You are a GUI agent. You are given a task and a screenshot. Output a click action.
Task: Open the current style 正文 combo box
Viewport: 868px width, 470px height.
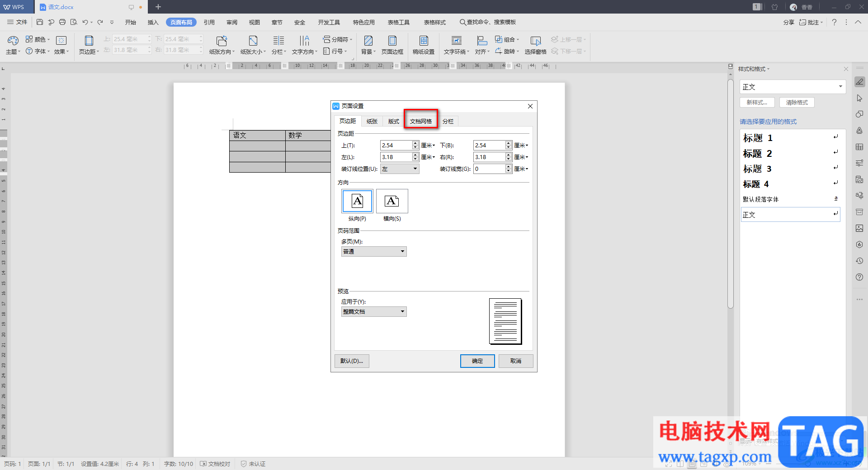click(793, 87)
